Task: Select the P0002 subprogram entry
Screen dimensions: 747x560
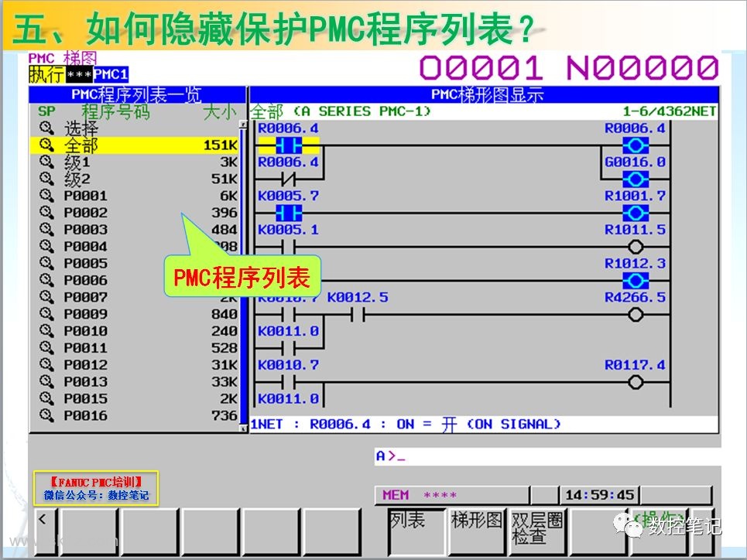Action: pyautogui.click(x=134, y=213)
